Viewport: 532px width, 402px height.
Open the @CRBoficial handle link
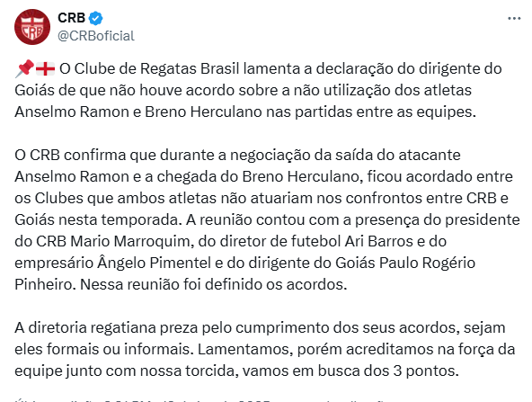96,36
